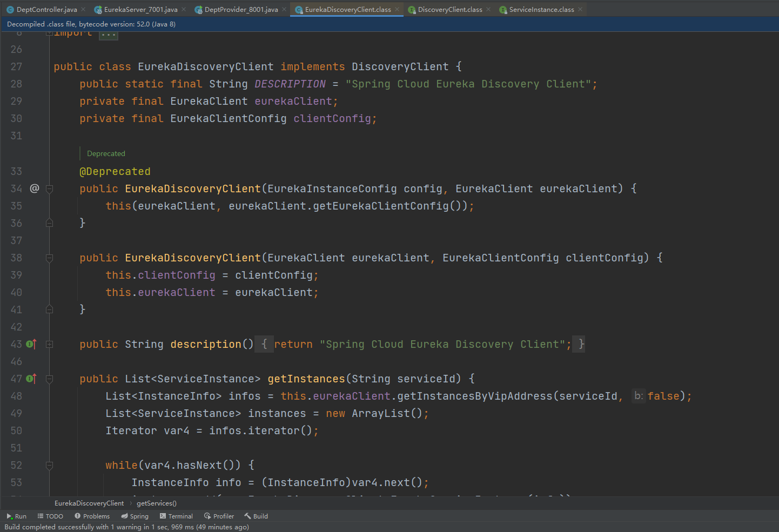Click DiscoveryClient interface name on line 27
779x532 pixels.
[x=400, y=66]
